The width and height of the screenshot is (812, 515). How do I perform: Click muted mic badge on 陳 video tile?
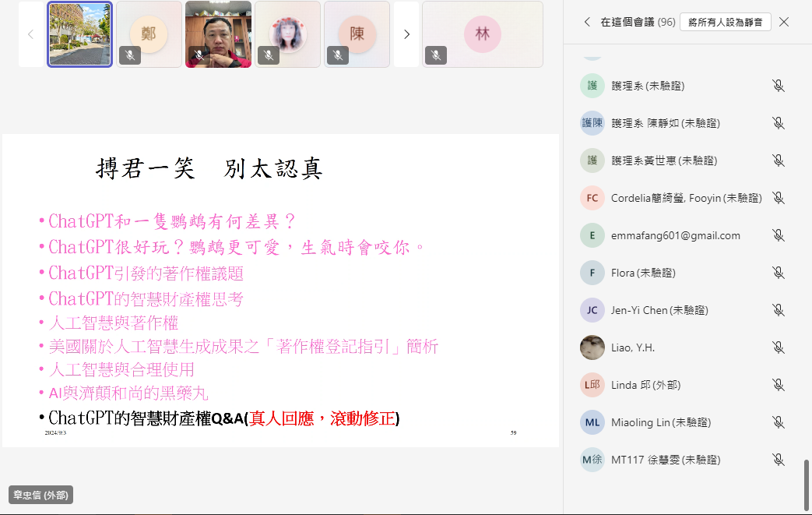click(338, 55)
